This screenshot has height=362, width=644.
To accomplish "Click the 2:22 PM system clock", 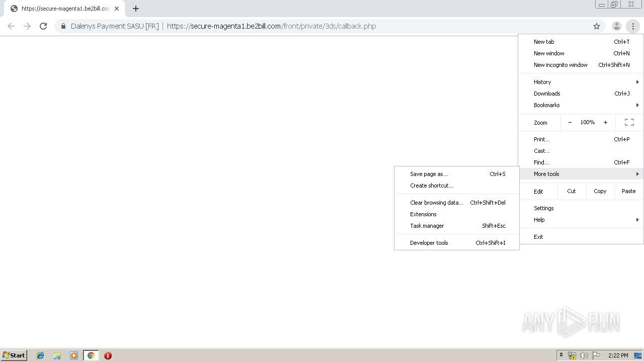I will (618, 355).
